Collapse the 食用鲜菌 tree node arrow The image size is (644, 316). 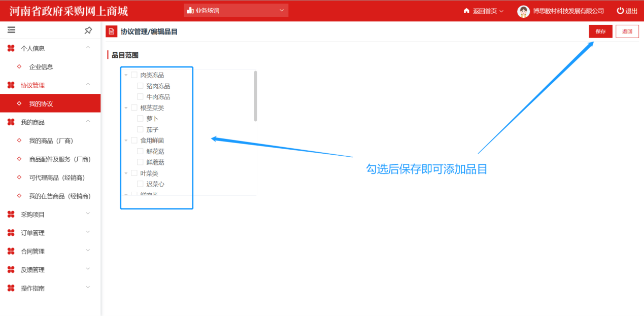pos(126,141)
